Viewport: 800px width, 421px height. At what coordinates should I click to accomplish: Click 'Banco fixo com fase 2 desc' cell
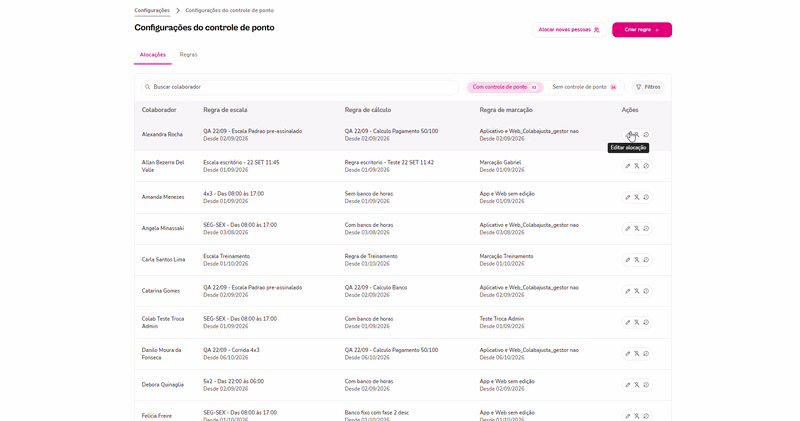377,412
